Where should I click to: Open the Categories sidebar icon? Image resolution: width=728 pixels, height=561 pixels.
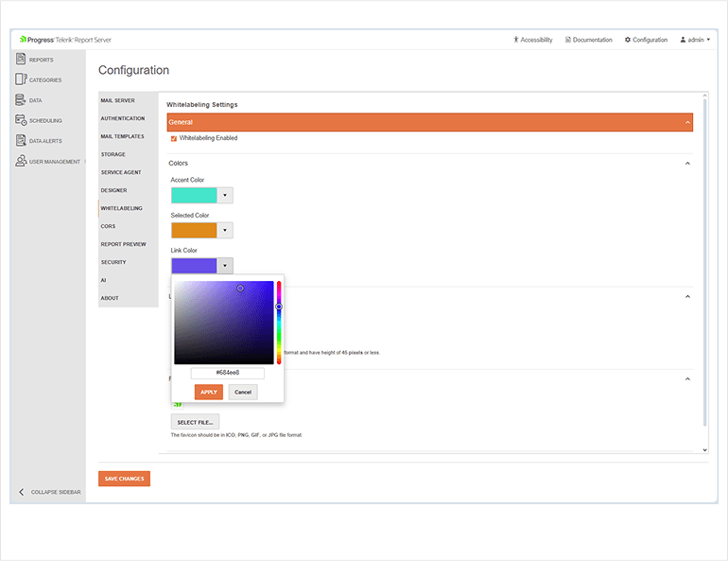[21, 79]
